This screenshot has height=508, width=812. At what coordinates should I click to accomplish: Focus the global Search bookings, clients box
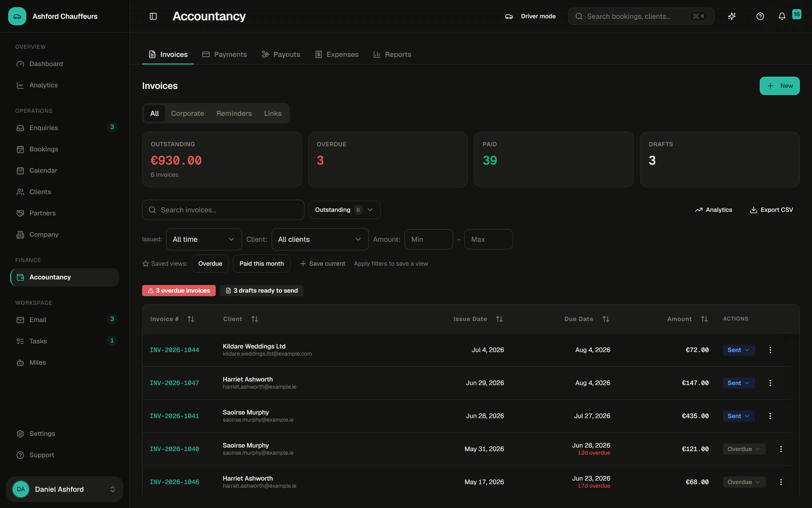(641, 16)
